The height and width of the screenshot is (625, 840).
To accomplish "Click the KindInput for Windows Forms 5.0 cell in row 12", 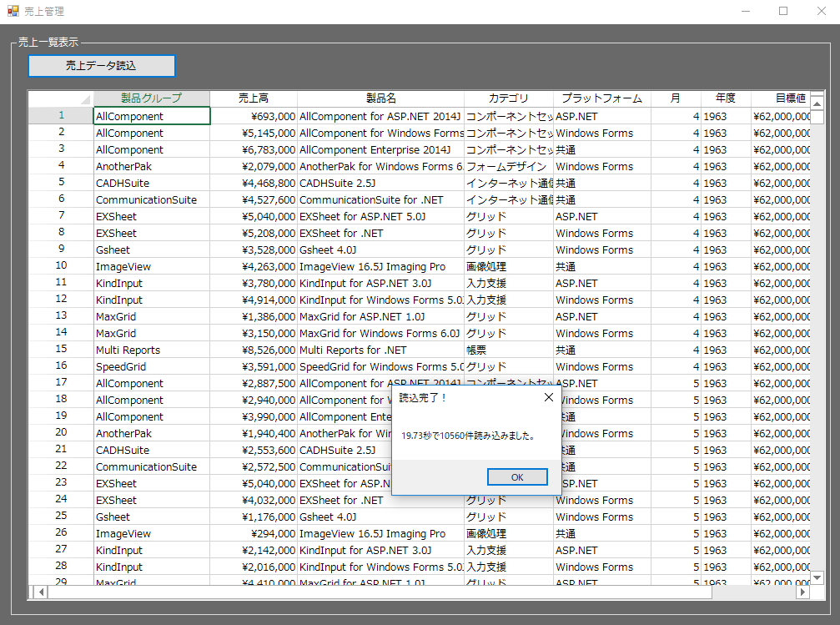I will pos(381,300).
